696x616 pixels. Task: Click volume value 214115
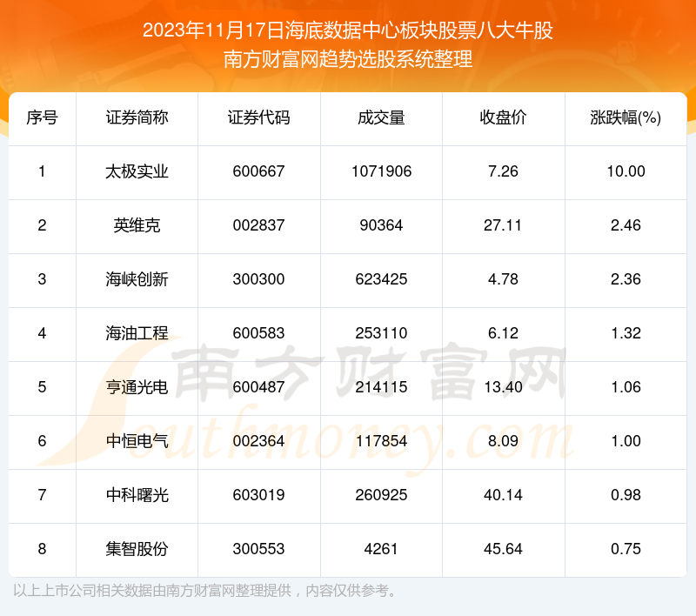point(381,387)
